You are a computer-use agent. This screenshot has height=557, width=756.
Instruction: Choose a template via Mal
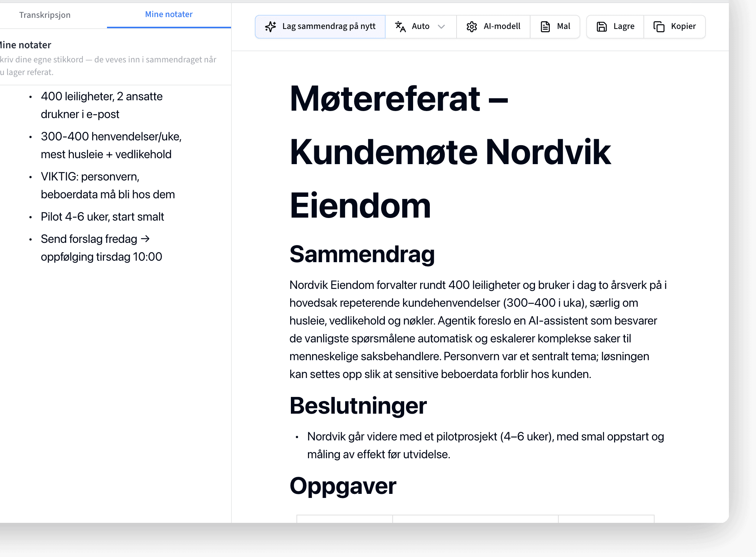click(x=555, y=26)
